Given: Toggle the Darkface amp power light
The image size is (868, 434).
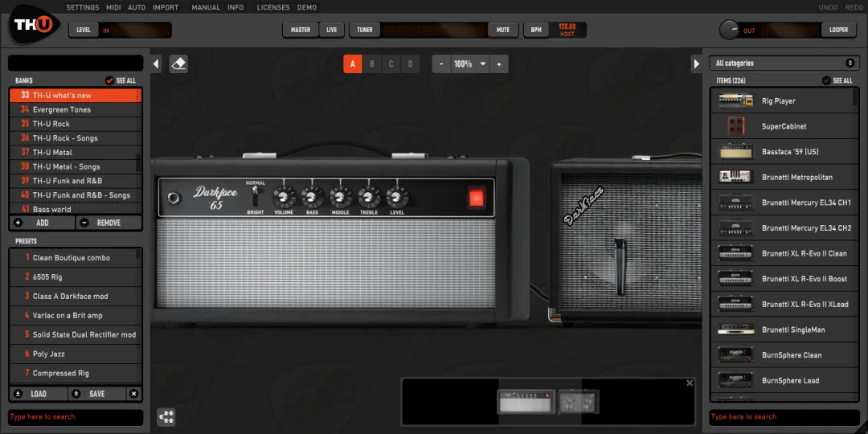Looking at the screenshot, I should (476, 198).
